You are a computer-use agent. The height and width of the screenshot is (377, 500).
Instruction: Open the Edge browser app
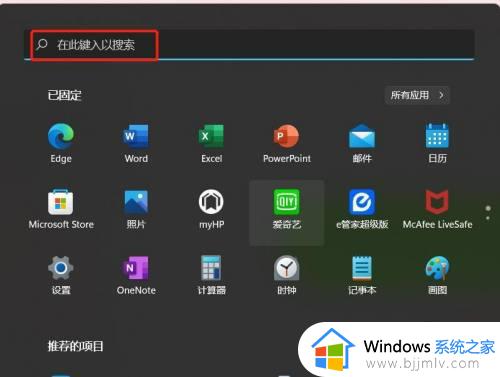coord(61,143)
